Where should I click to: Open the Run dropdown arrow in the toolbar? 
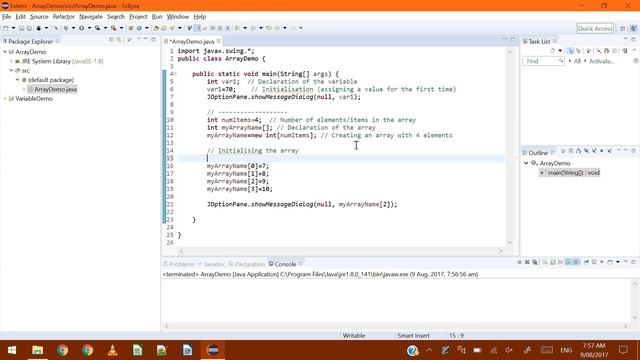89,28
